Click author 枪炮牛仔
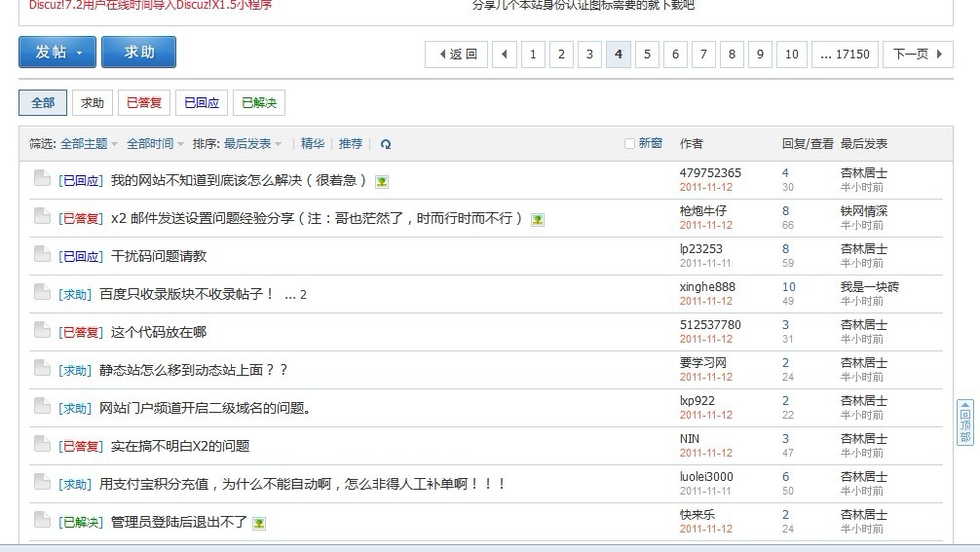Image resolution: width=980 pixels, height=552 pixels. point(703,211)
